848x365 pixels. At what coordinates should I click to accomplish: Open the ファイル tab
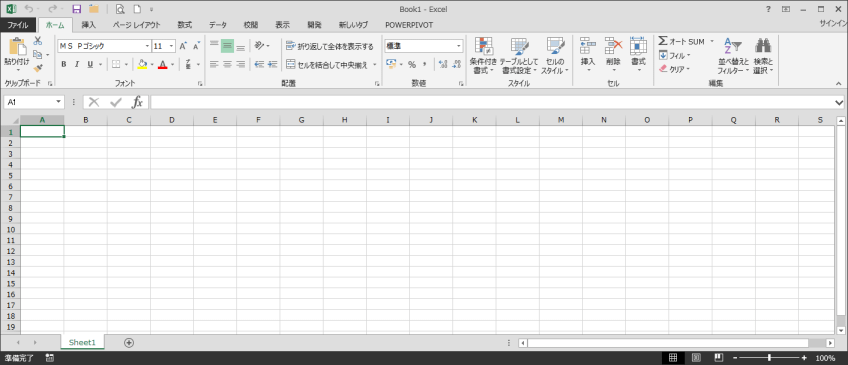pos(18,25)
